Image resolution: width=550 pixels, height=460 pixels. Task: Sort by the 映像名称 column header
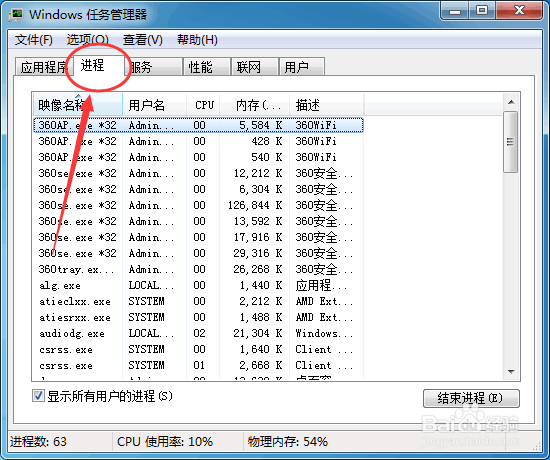point(78,105)
